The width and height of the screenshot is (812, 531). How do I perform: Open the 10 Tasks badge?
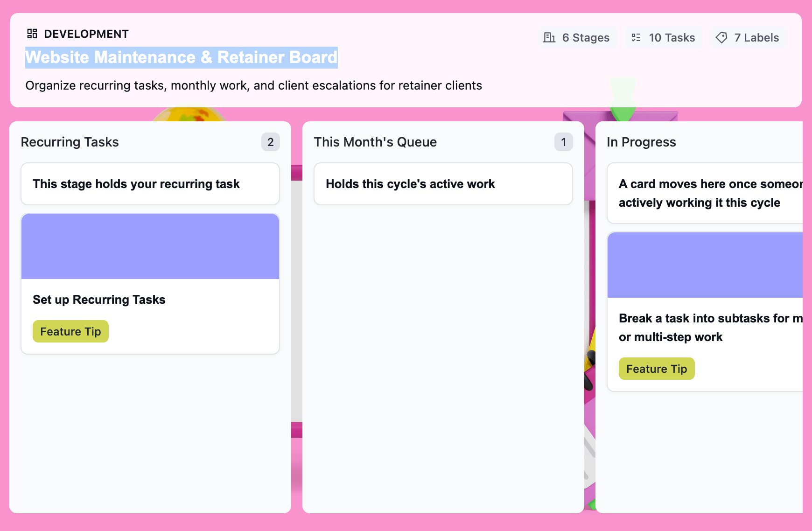click(x=664, y=37)
